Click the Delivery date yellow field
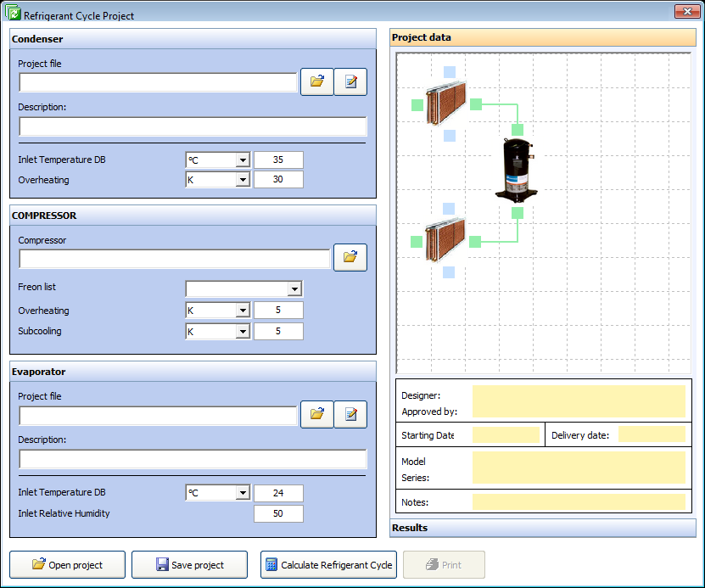Screen dimensions: 705x588 click(652, 434)
